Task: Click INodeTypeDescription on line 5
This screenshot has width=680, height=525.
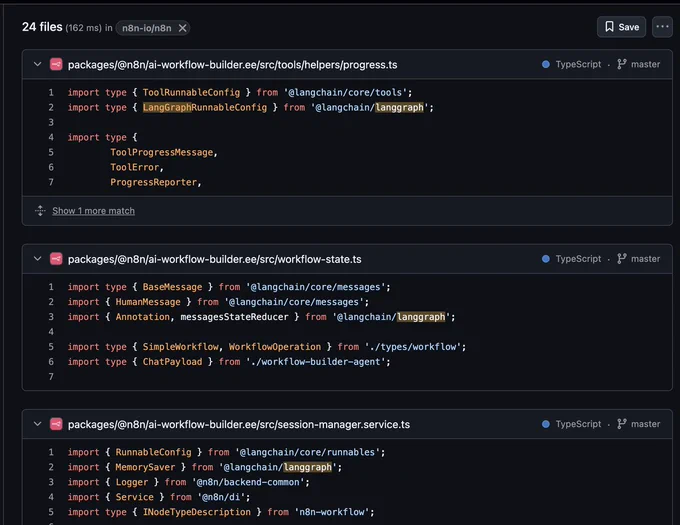Action: 196,512
